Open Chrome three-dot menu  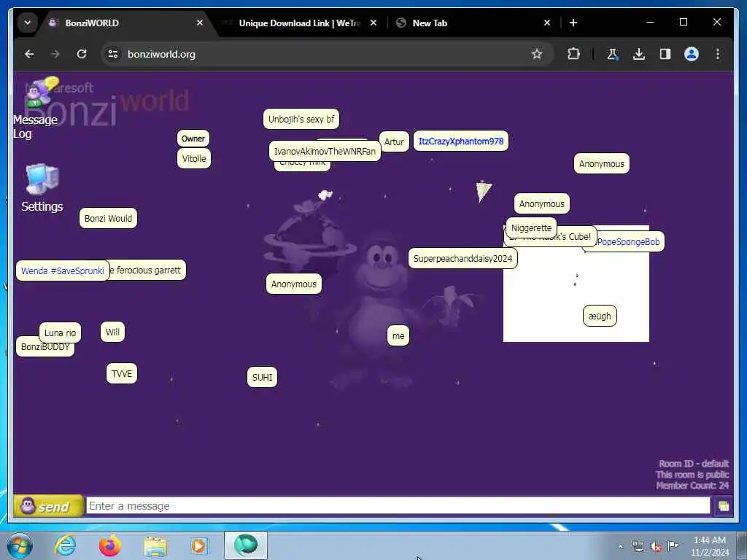718,54
